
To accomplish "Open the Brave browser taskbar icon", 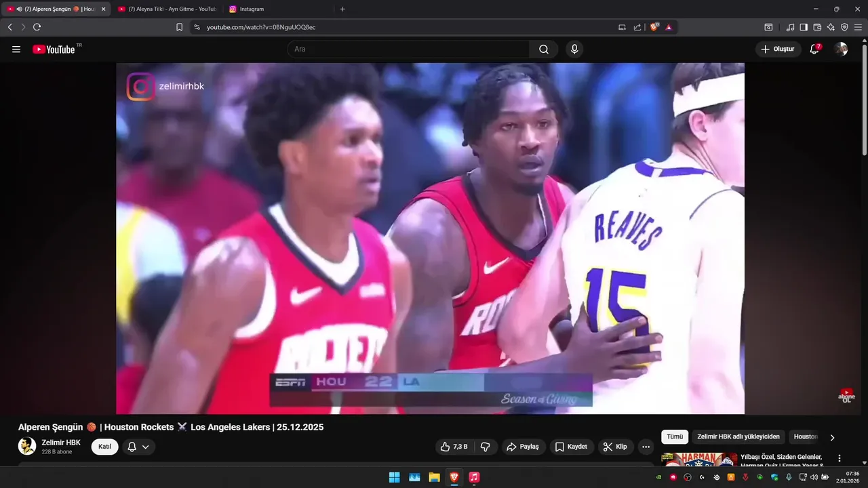I will 454,477.
